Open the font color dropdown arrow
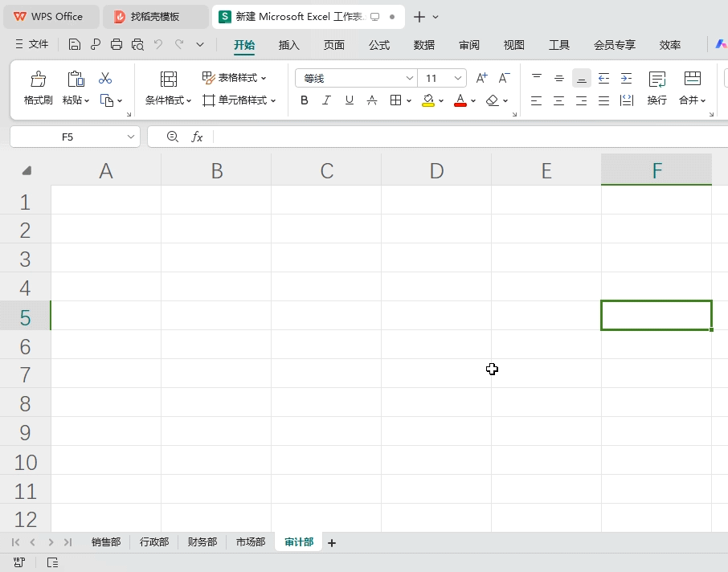Viewport: 728px width, 572px height. click(x=473, y=100)
